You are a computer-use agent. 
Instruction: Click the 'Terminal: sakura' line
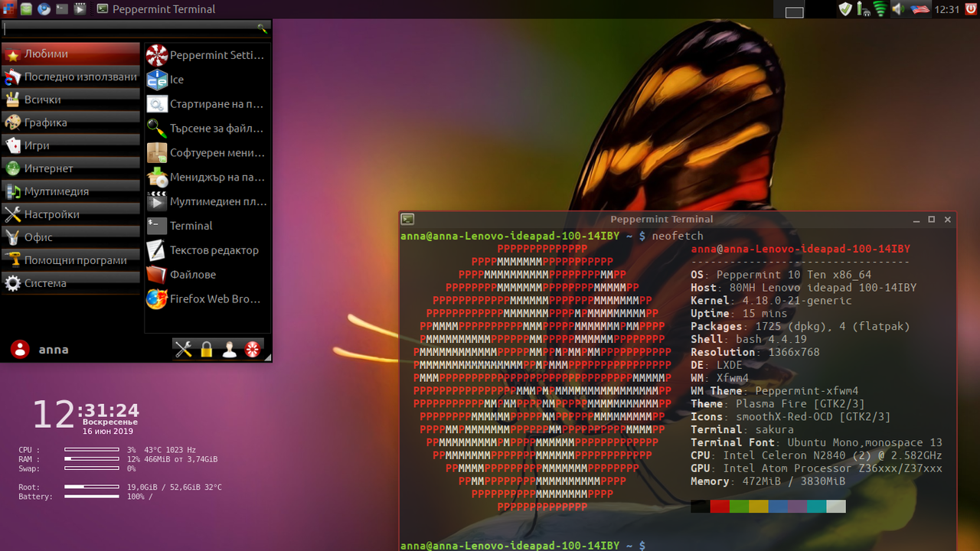[742, 429]
